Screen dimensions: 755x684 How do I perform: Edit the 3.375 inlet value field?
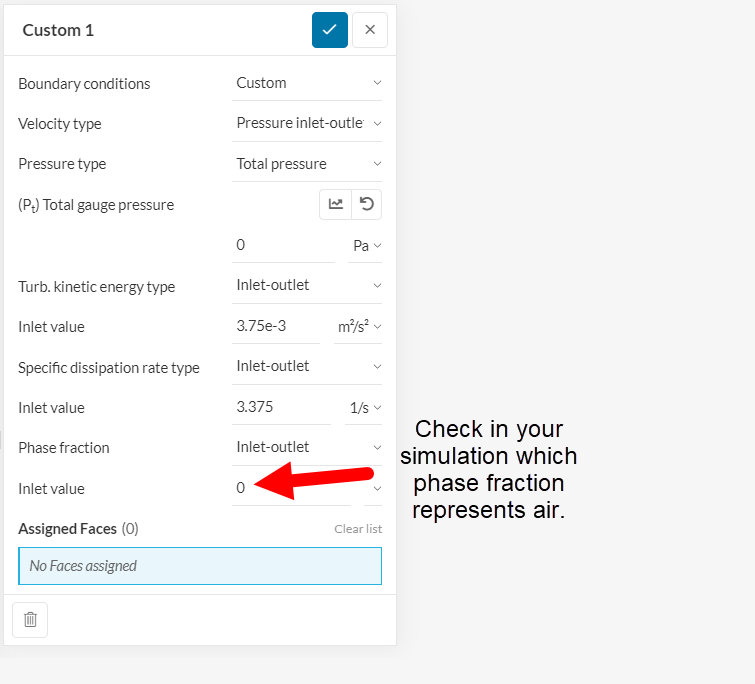[x=282, y=407]
